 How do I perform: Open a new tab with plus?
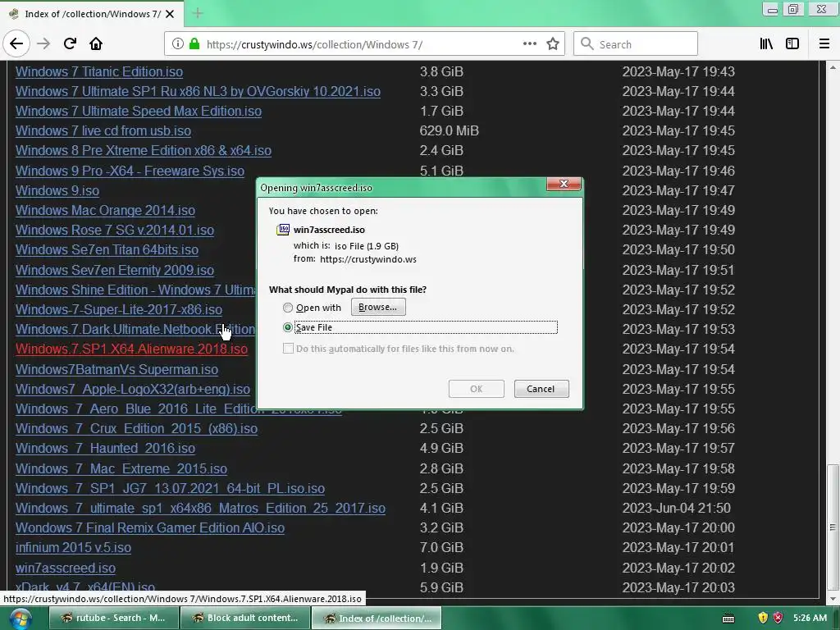click(x=198, y=13)
